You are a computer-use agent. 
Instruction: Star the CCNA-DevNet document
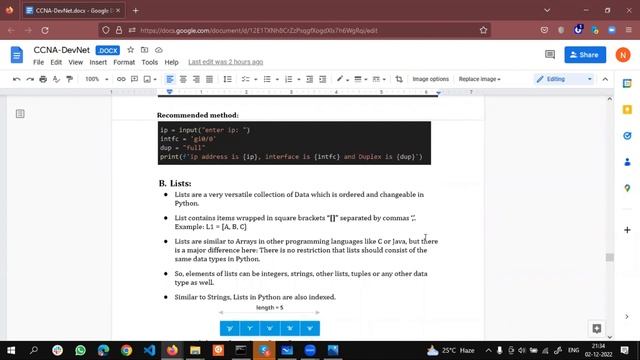pos(131,50)
